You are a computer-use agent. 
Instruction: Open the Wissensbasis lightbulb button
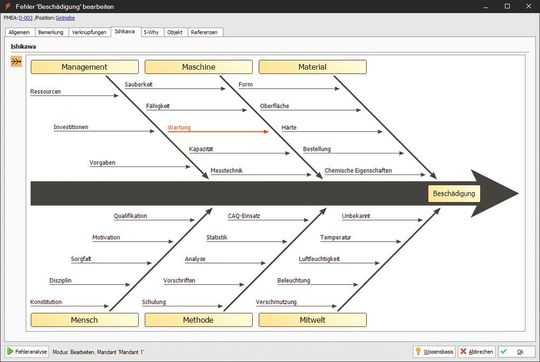point(434,352)
